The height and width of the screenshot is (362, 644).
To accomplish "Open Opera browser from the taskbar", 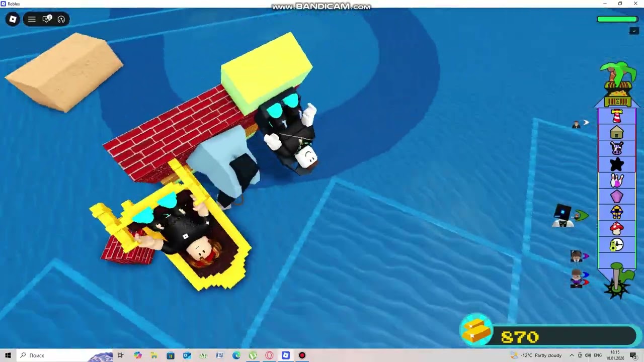I will pyautogui.click(x=269, y=355).
